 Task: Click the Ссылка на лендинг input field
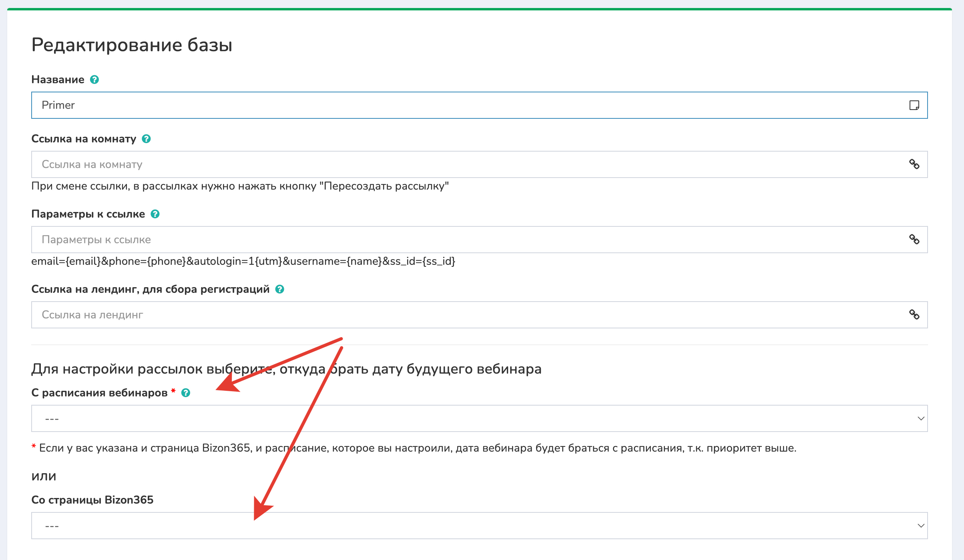[x=440, y=315]
